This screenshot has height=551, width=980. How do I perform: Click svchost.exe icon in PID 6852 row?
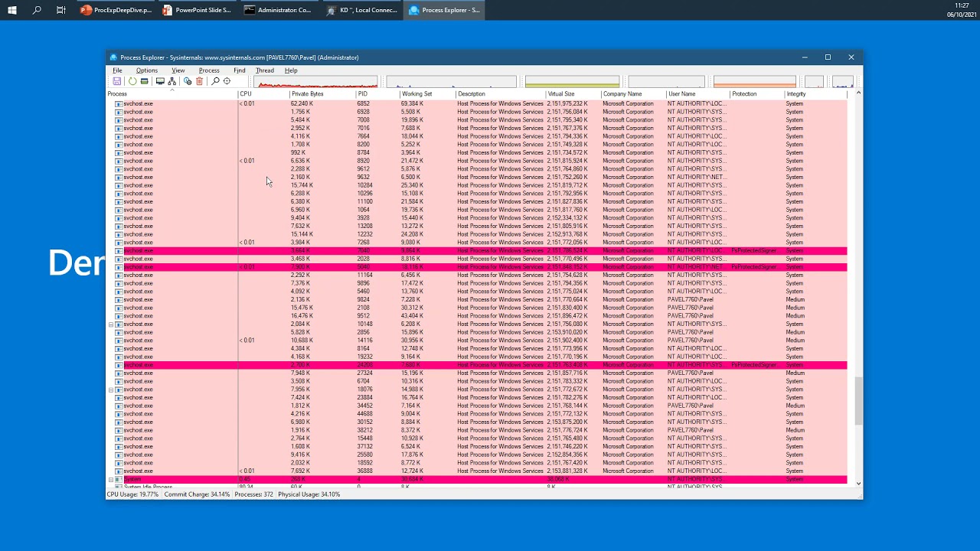[119, 103]
